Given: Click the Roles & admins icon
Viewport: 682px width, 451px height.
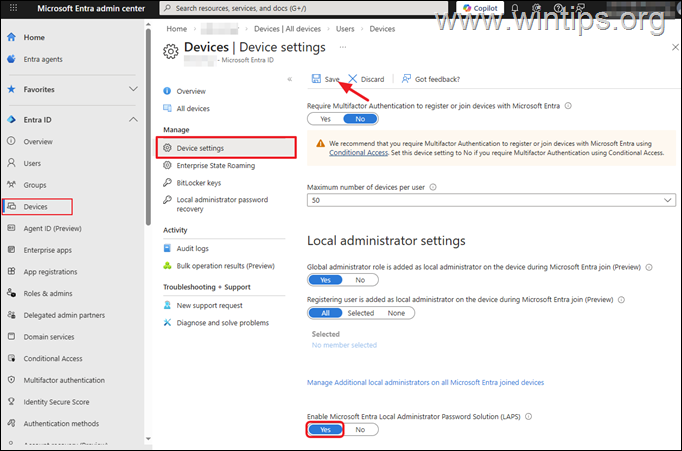Looking at the screenshot, I should point(12,293).
